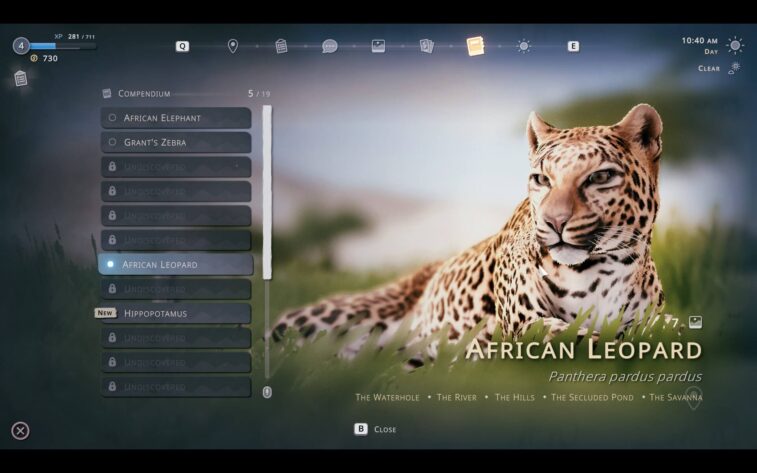
Task: Click undiscovered entry directly below Grant's Zebra
Action: [x=176, y=167]
